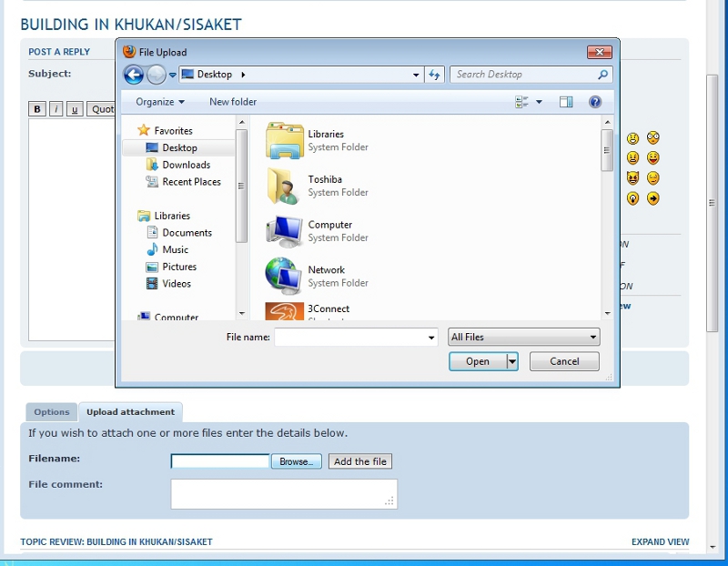Click the Back arrow navigation button

point(134,75)
